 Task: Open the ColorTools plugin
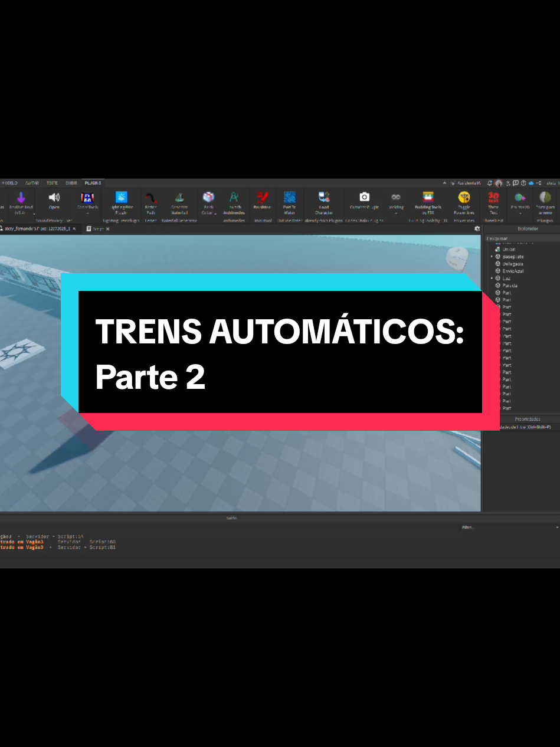point(87,202)
